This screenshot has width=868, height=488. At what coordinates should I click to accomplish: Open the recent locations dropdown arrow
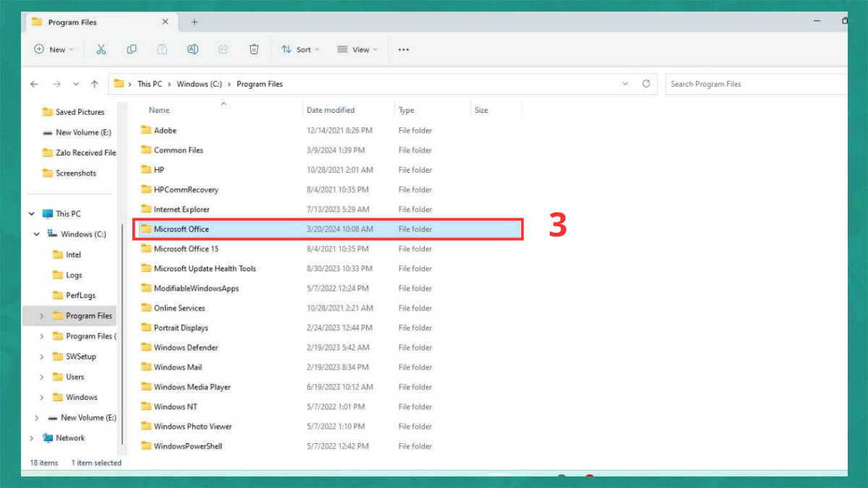click(76, 84)
